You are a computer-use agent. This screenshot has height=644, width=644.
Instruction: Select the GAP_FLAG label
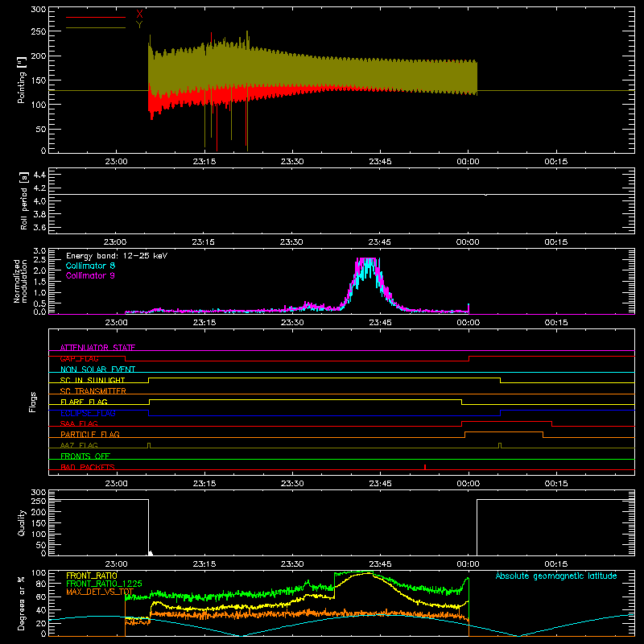[x=79, y=358]
